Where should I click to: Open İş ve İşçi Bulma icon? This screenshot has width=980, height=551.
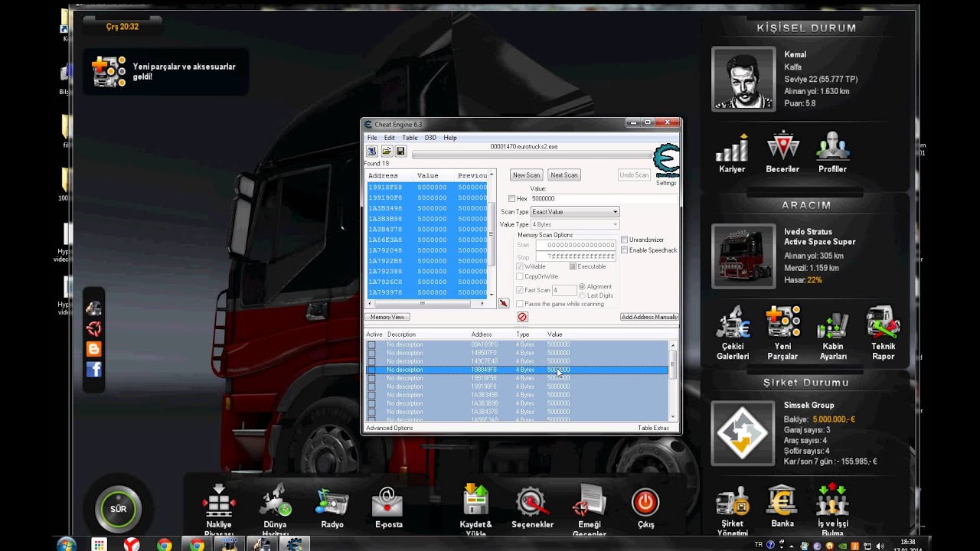pos(832,500)
